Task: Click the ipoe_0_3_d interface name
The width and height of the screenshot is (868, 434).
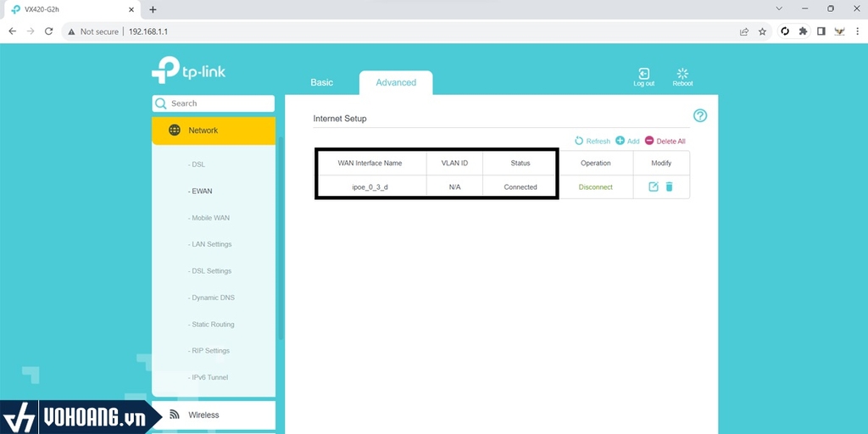Action: 370,187
